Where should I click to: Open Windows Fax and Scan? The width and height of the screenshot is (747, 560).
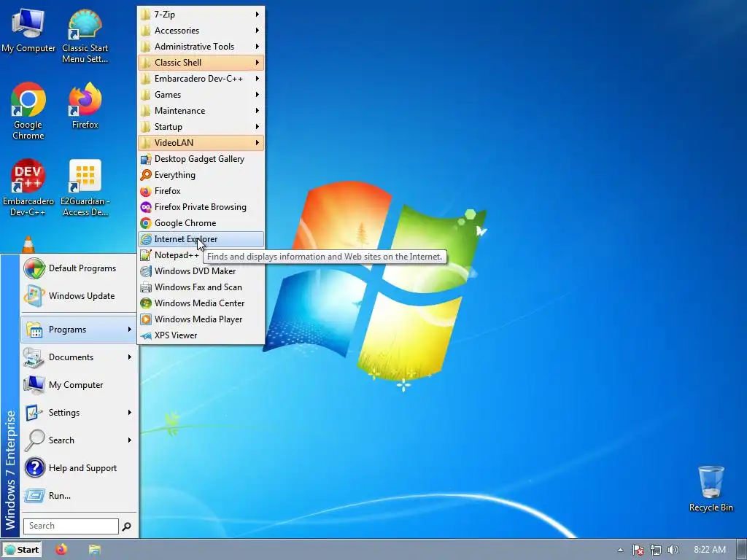pyautogui.click(x=201, y=287)
